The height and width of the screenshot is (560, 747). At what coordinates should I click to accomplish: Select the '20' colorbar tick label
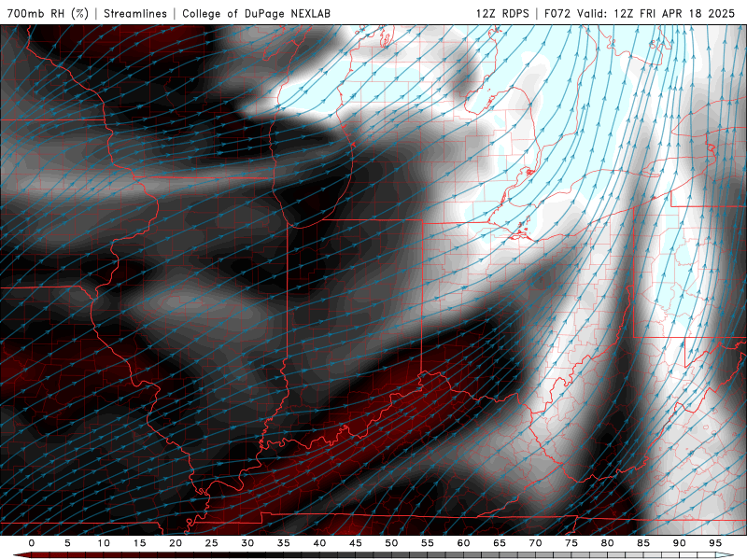(x=176, y=543)
